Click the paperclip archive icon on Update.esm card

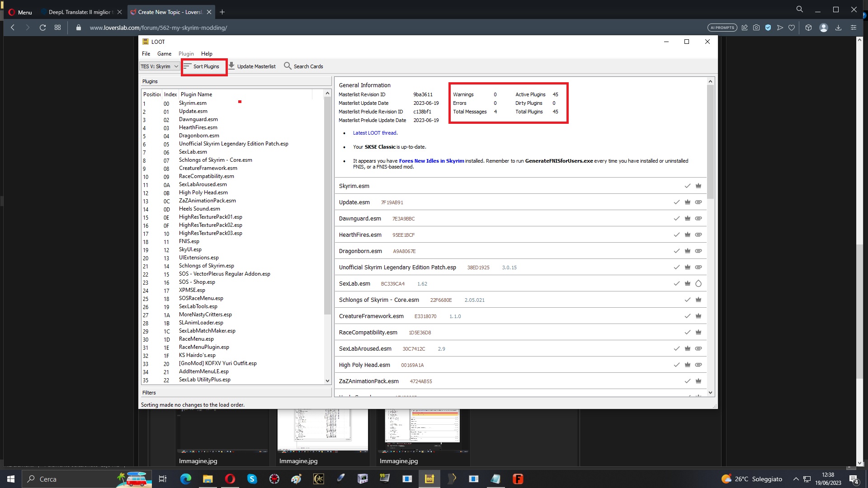[698, 202]
